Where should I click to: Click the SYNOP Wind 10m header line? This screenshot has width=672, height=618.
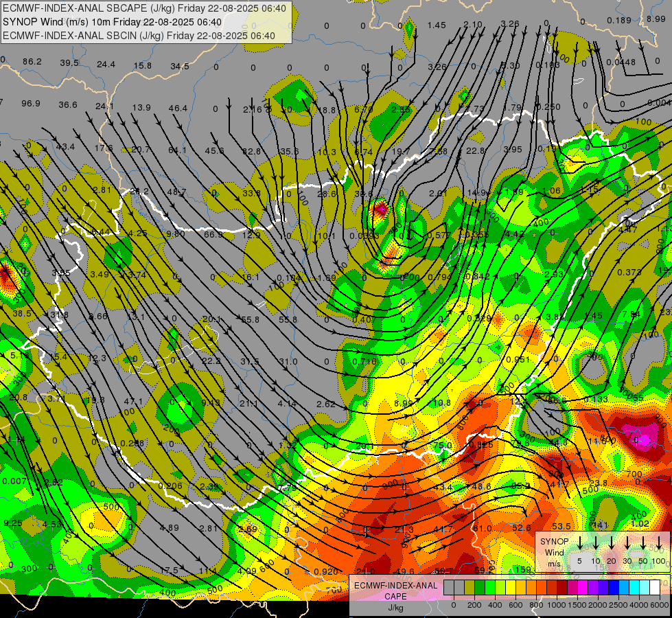tap(113, 22)
